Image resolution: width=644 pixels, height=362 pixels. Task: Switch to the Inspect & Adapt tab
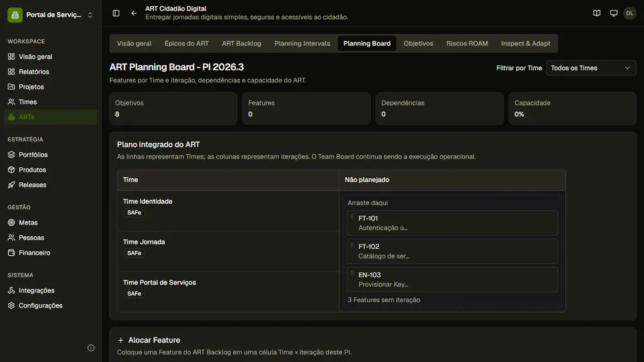525,43
